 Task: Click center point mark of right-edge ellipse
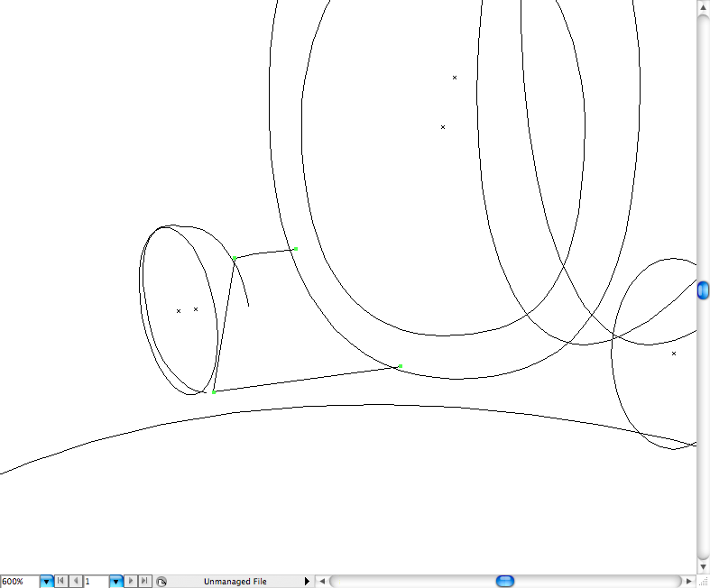pos(674,354)
